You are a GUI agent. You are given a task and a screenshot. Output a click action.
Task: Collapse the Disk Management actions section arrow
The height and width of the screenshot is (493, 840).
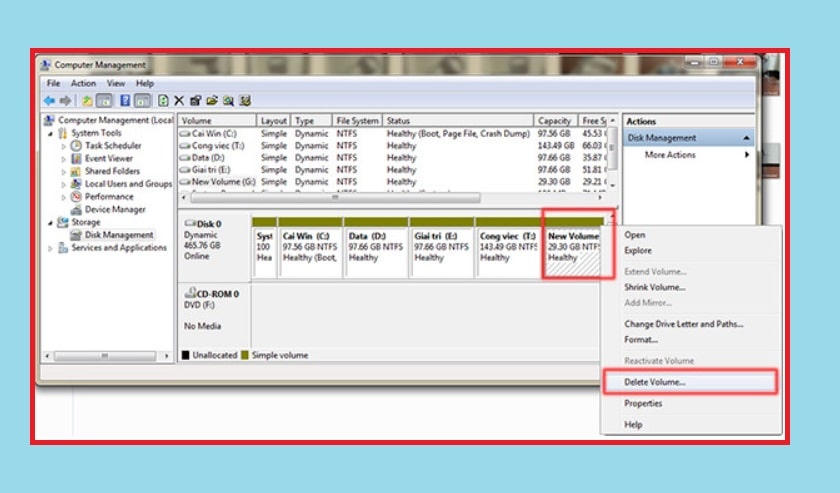pos(746,138)
